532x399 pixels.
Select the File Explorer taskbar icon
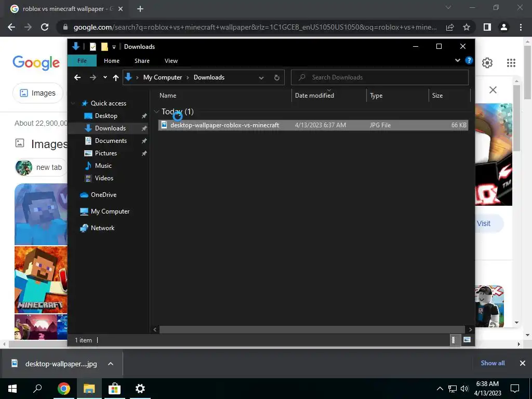click(x=89, y=389)
